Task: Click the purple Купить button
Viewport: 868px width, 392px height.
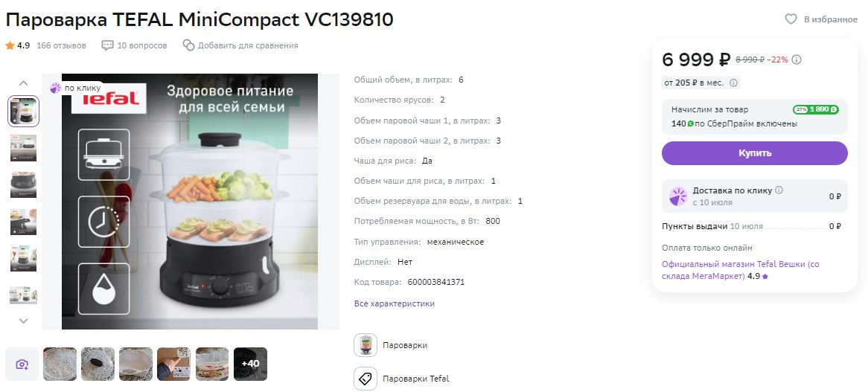Action: pos(755,153)
